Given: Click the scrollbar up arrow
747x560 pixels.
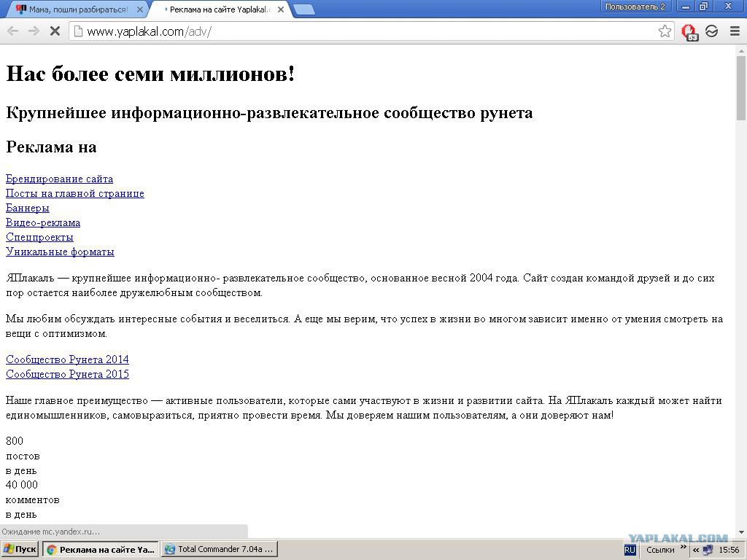Looking at the screenshot, I should coord(741,50).
